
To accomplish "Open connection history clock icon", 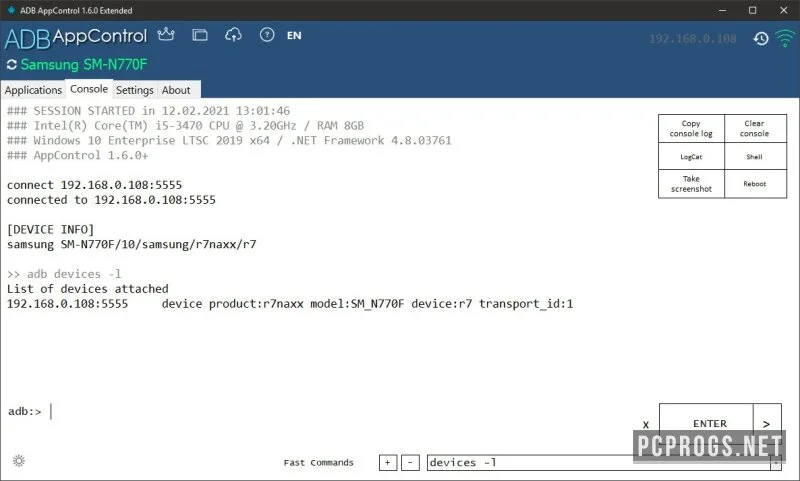I will click(x=761, y=38).
